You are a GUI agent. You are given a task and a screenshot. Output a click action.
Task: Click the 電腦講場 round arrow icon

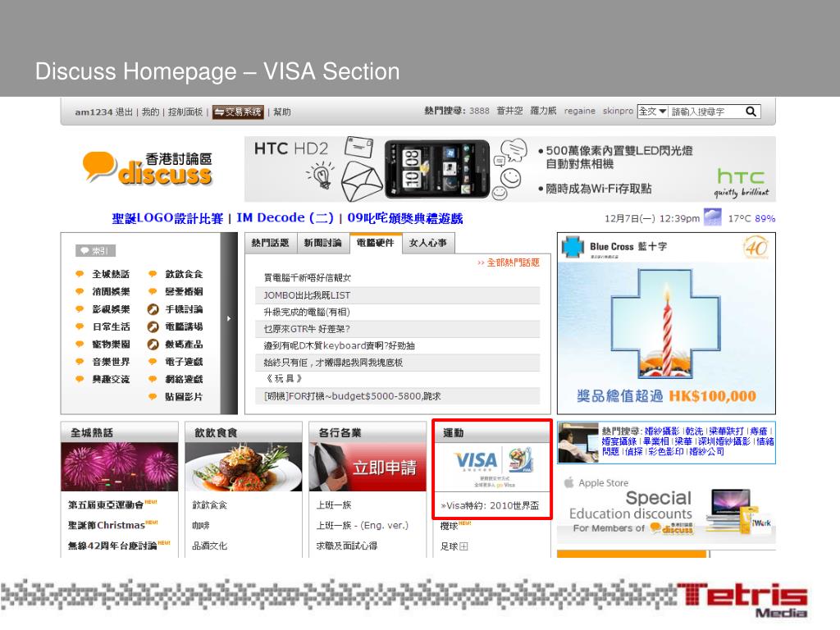click(153, 326)
